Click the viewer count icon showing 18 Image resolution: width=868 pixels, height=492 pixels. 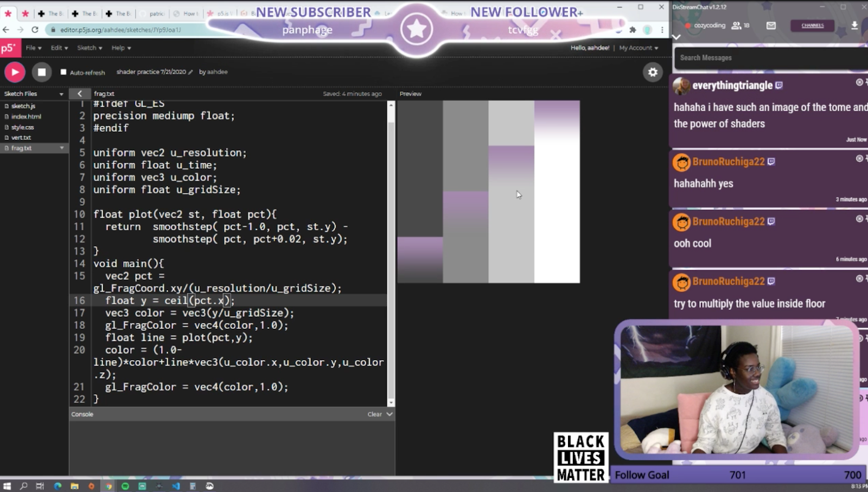point(737,25)
